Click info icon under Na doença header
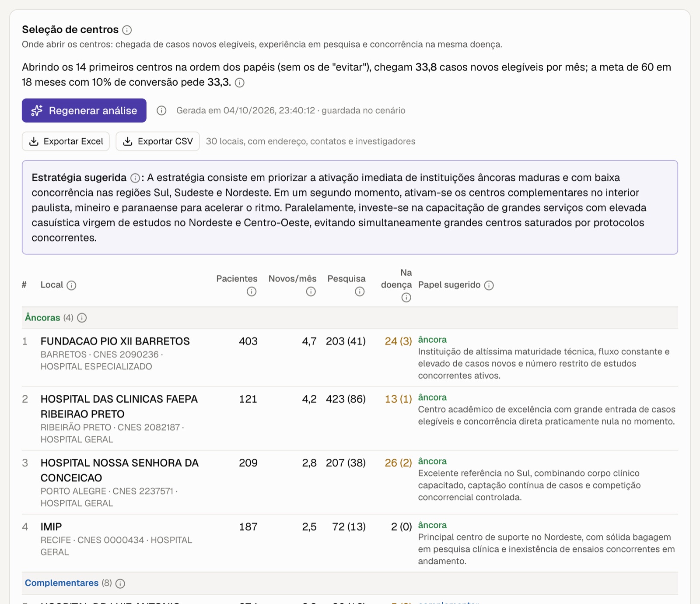This screenshot has height=604, width=700. point(406,298)
